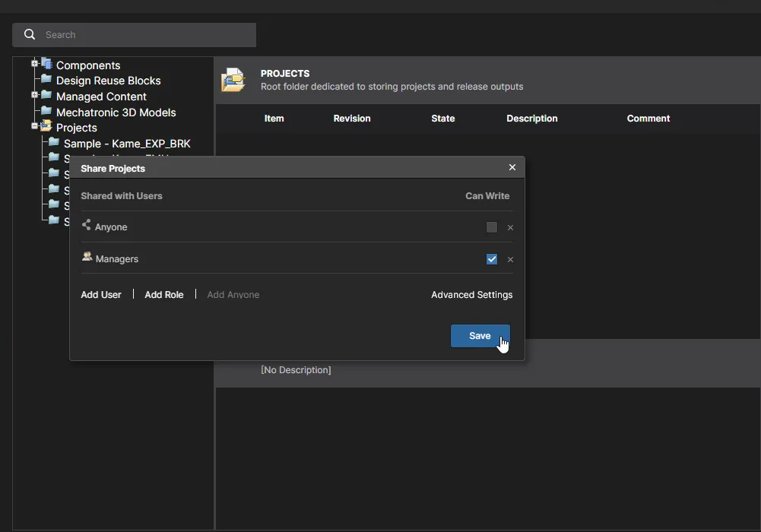
Task: Click the Components folder icon in tree
Action: coord(46,64)
